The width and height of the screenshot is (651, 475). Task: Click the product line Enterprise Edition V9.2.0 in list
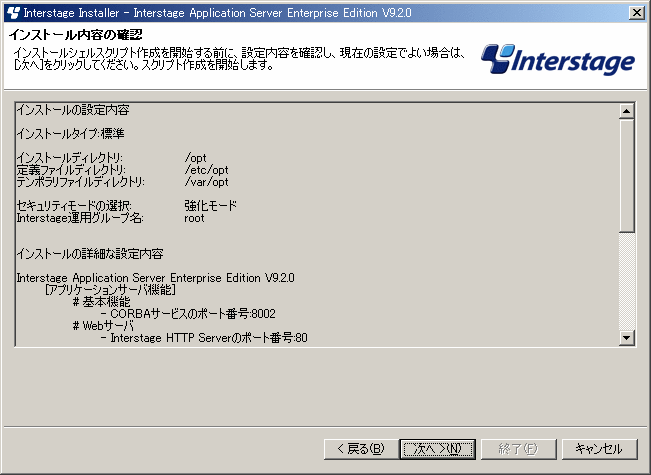coord(155,278)
